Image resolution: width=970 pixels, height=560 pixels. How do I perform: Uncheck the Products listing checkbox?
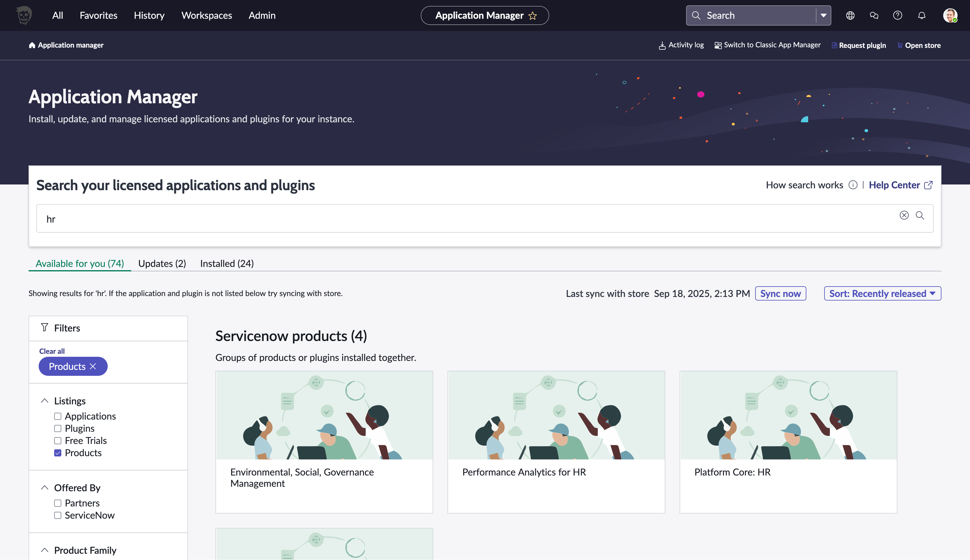click(58, 453)
